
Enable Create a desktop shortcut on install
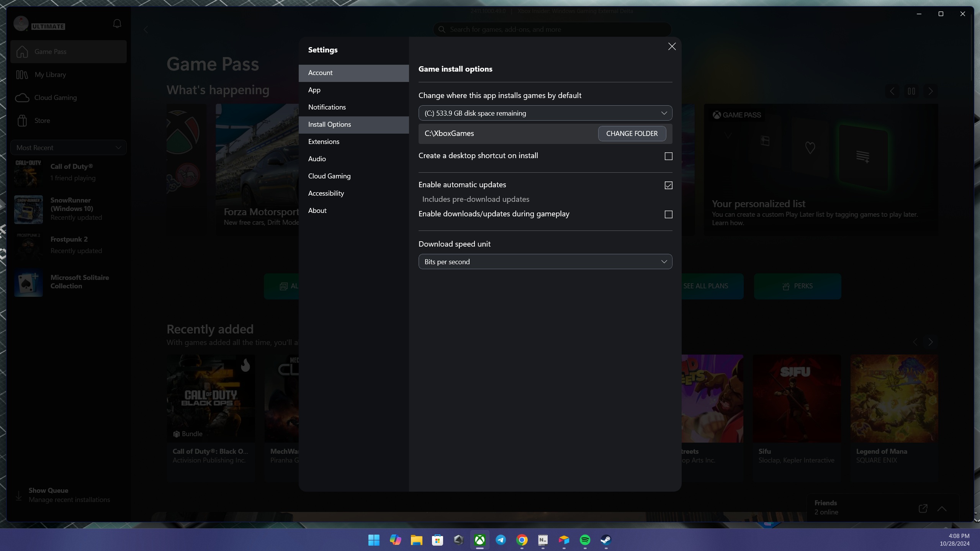click(x=668, y=156)
